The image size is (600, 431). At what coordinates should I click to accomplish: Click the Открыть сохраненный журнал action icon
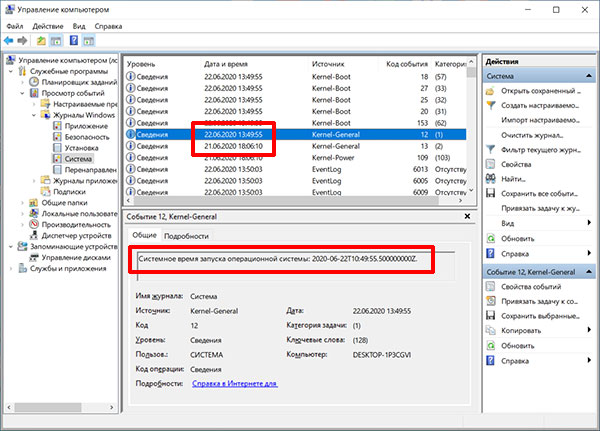pyautogui.click(x=490, y=91)
